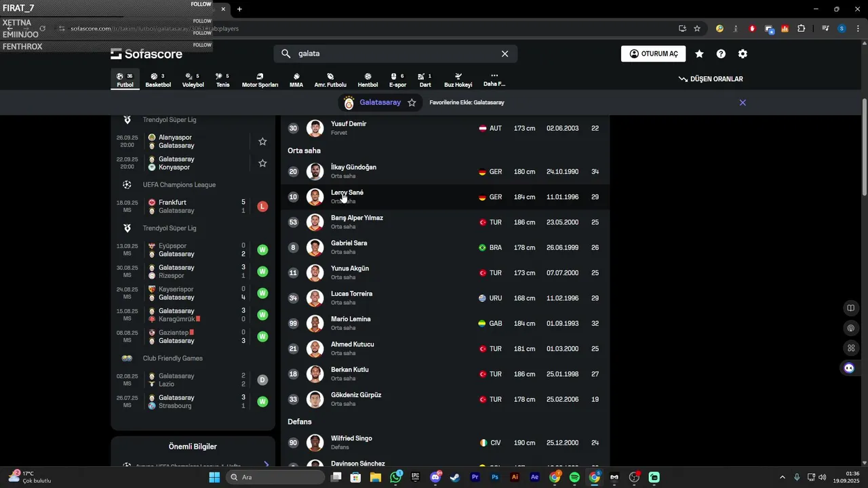Screen dimensions: 868x488
Task: Favorite the Galatasaray vs Konyaspor match star
Action: coord(262,163)
